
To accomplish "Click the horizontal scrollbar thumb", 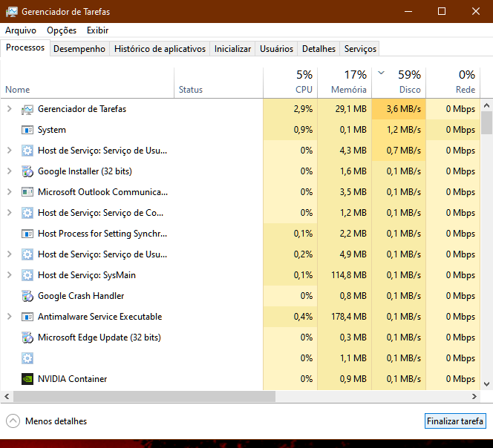I will 144,397.
